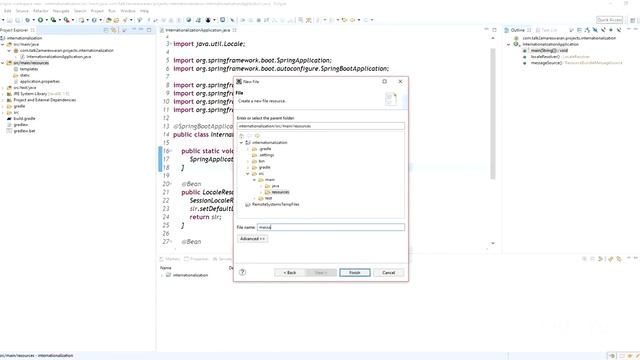Expand Advanced options in New File dialog
This screenshot has width=640, height=360.
click(x=252, y=239)
